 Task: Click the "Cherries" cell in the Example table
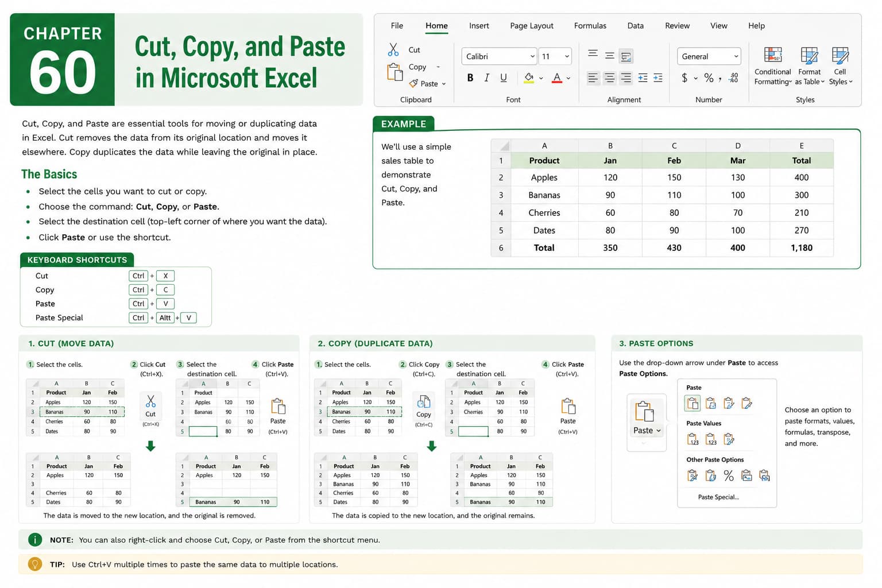coord(544,212)
